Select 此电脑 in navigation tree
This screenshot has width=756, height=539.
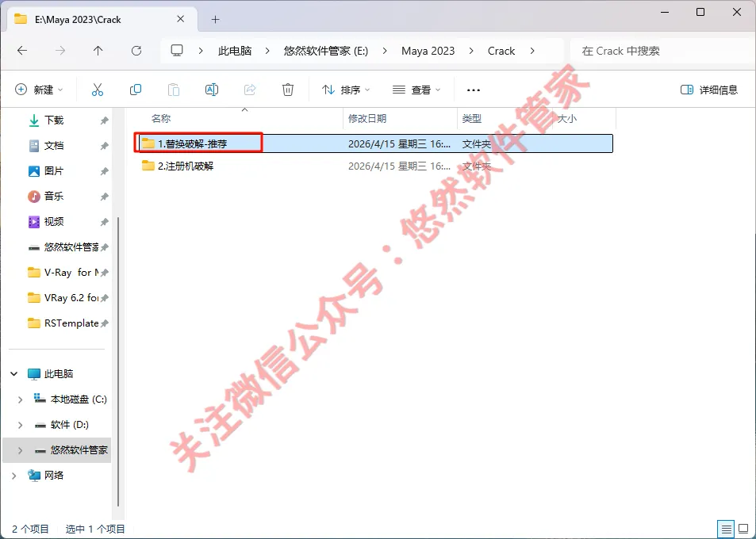click(x=59, y=374)
